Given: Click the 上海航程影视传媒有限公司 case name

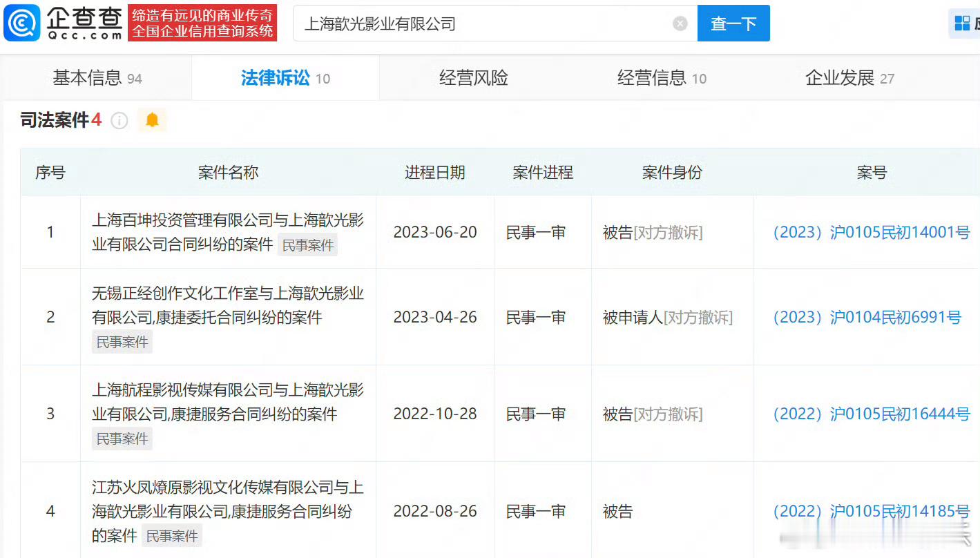Looking at the screenshot, I should [228, 402].
